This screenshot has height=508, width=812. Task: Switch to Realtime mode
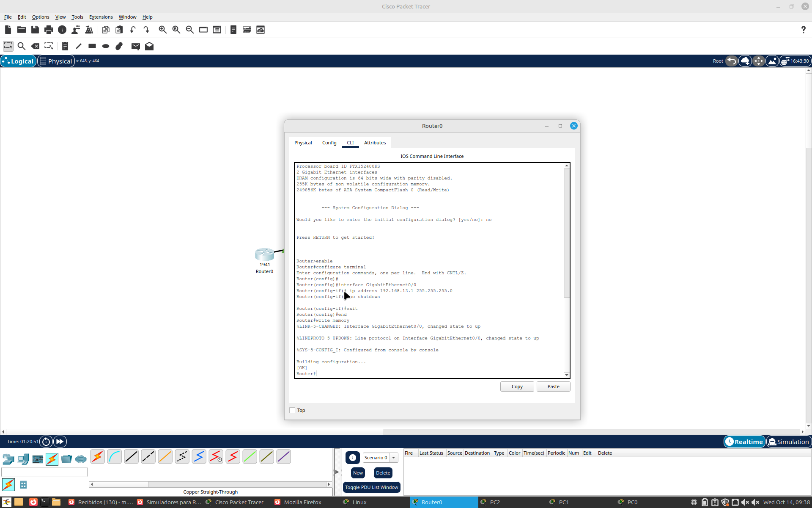pos(745,442)
